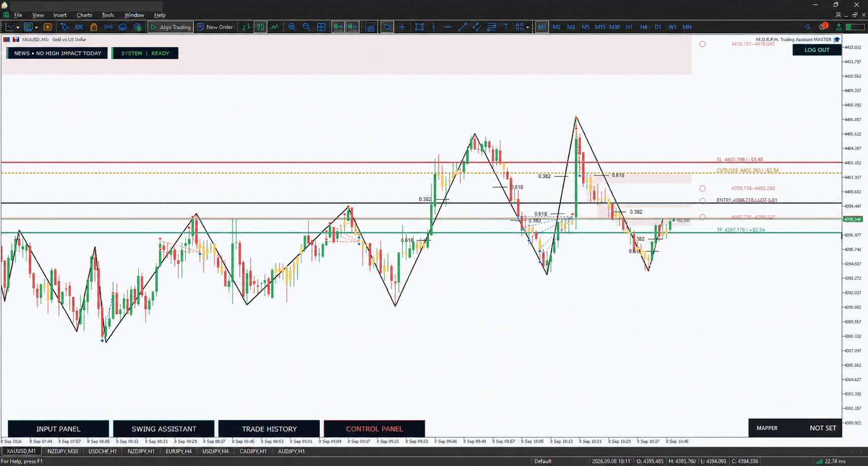Open the connection status icon
Image resolution: width=868 pixels, height=466 pixels.
tap(839, 27)
